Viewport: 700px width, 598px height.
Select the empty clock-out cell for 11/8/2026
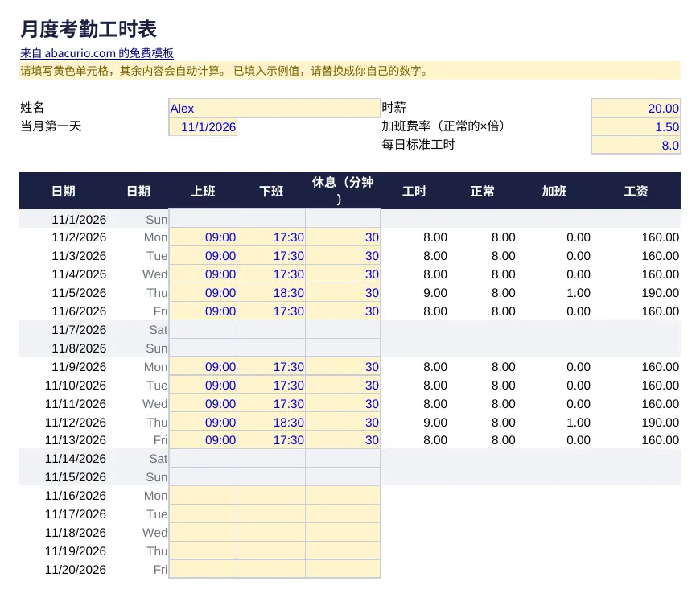coord(271,348)
